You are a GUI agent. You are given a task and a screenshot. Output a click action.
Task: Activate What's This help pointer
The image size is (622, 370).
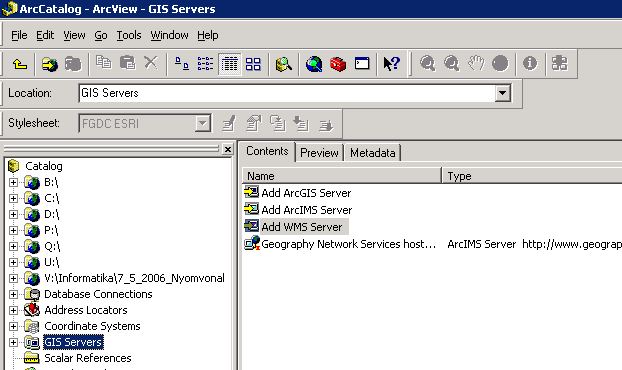click(x=392, y=63)
